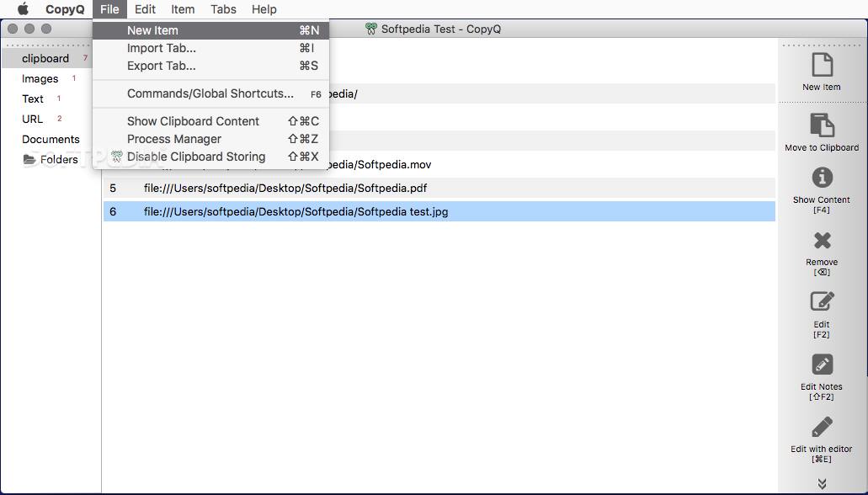This screenshot has height=495, width=868.
Task: Click the Edit Notes icon
Action: pyautogui.click(x=822, y=365)
